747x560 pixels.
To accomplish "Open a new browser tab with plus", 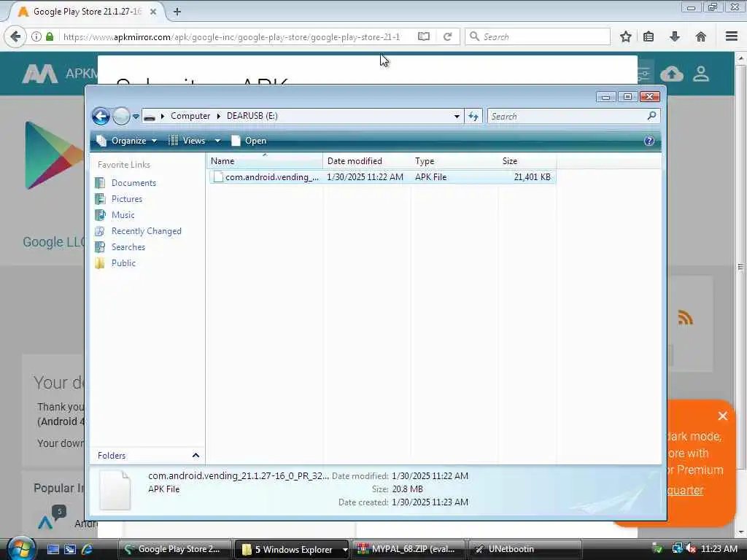I will tap(177, 12).
